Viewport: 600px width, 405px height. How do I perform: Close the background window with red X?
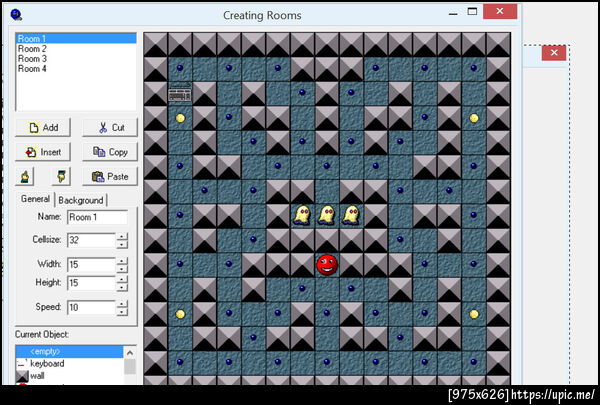point(554,53)
